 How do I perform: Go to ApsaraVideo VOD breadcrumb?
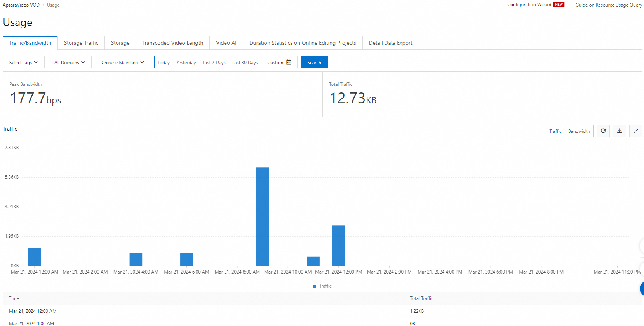21,5
